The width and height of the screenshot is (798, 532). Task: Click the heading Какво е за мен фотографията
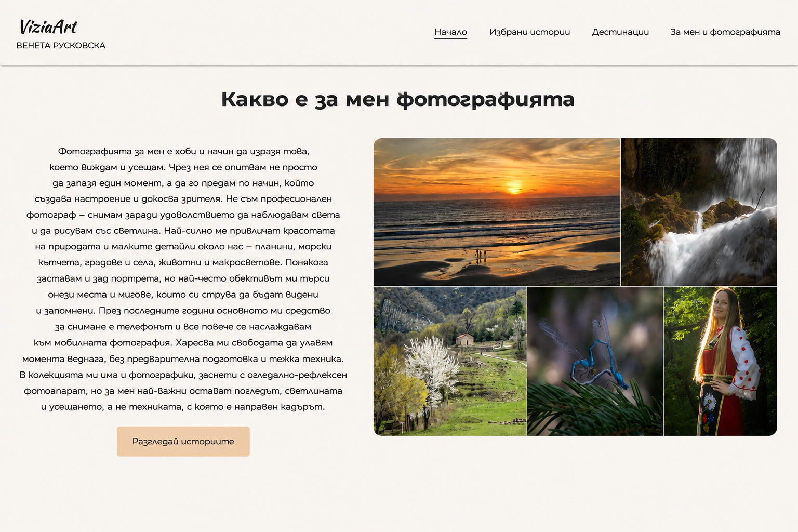(398, 99)
